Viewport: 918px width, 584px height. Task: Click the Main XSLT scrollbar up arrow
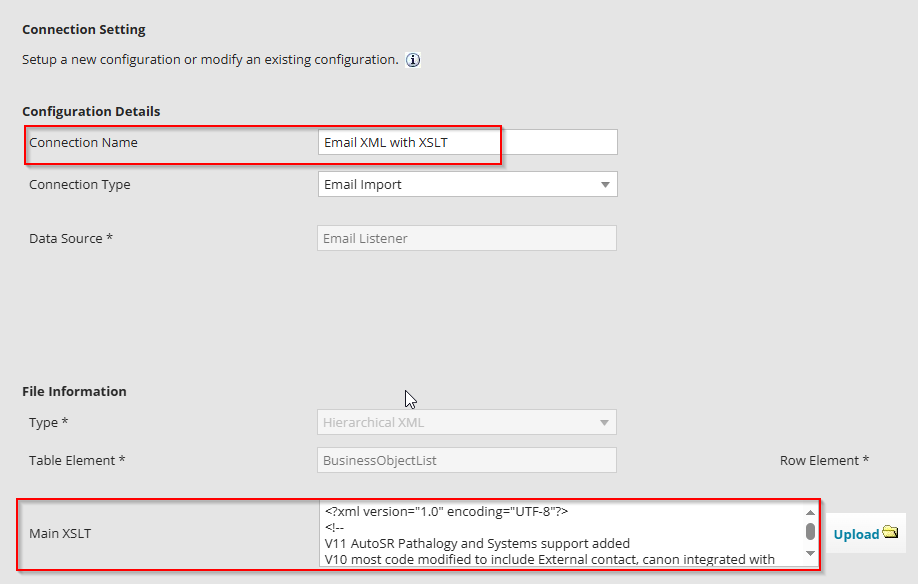[810, 513]
